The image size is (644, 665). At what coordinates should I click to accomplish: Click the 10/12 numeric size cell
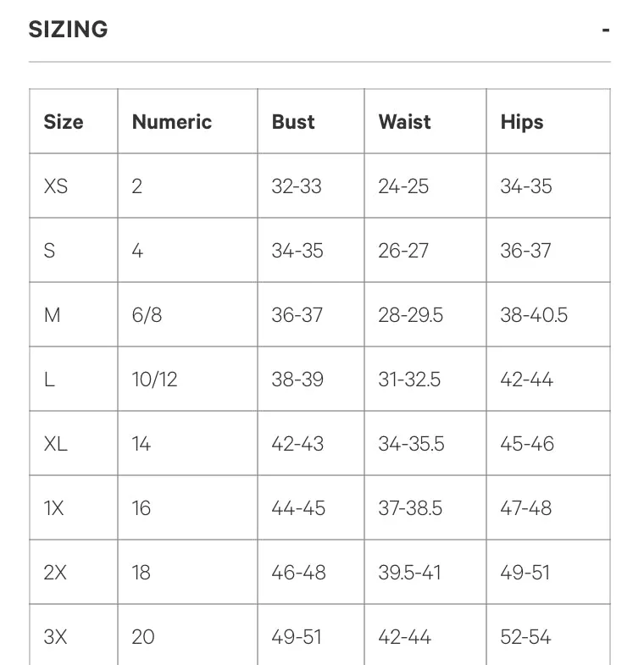tap(154, 380)
